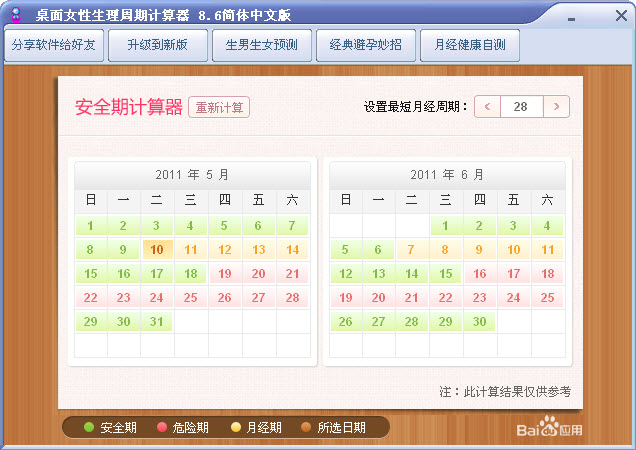The image size is (636, 450).
Task: Click the note 此计算结果仅供参考
Action: coord(517,392)
